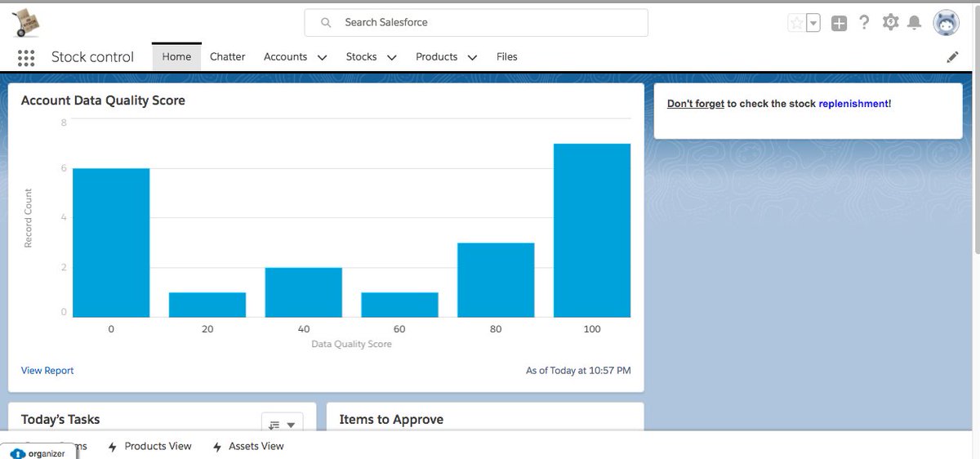The width and height of the screenshot is (980, 459).
Task: Expand the Products tab dropdown chevron
Action: [x=472, y=57]
